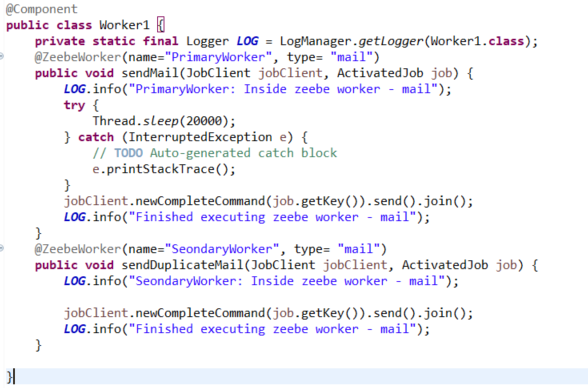Screen dimensions: 588x388
Task: Click the e.printStackTrace() call
Action: click(x=164, y=169)
